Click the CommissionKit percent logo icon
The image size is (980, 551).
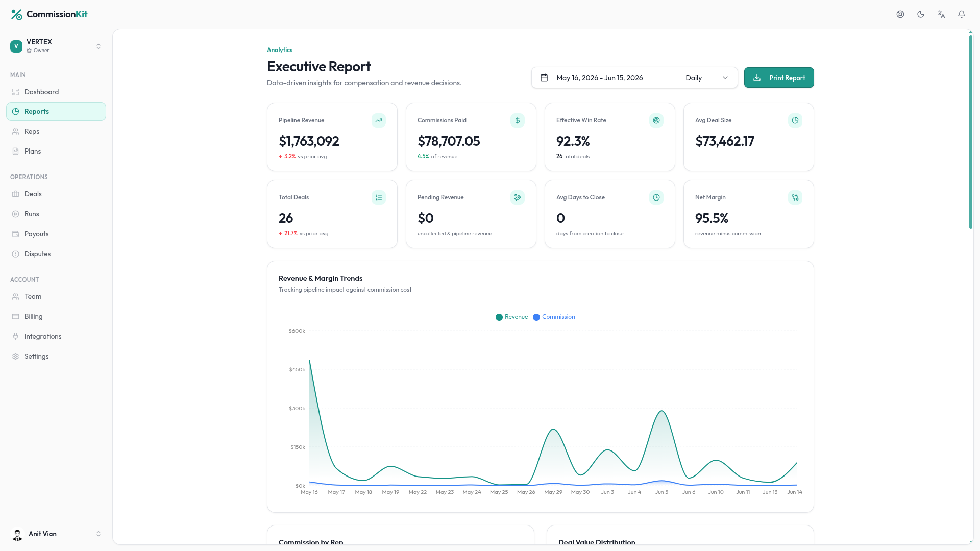tap(16, 14)
